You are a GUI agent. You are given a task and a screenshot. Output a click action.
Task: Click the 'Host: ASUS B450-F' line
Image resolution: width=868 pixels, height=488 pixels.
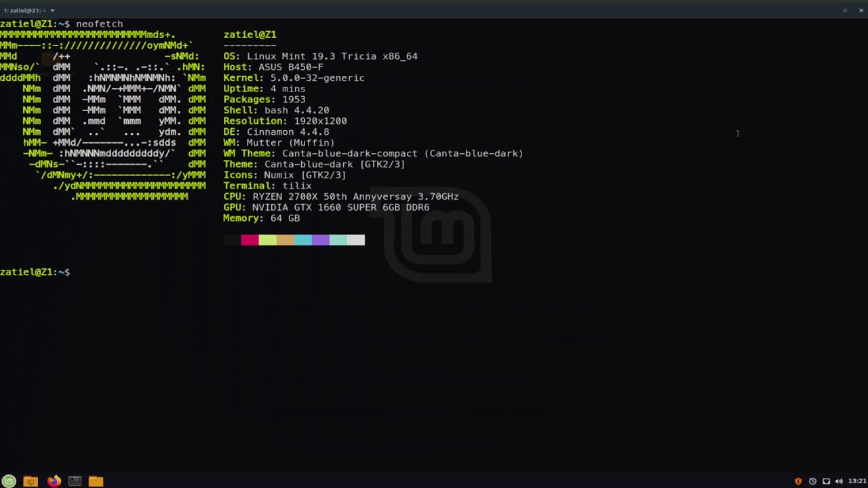point(273,67)
